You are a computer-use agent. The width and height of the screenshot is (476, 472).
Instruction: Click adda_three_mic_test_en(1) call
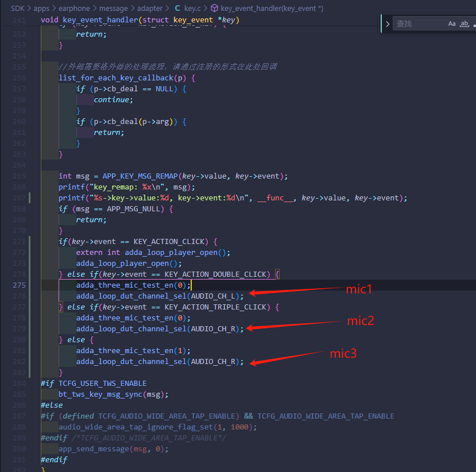pyautogui.click(x=133, y=351)
